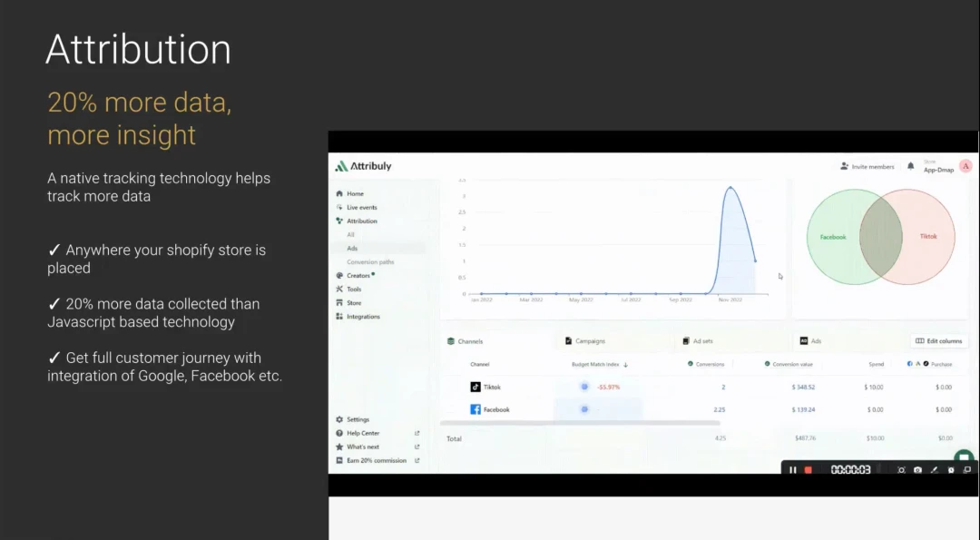
Task: Stop the recording with red square
Action: click(808, 470)
